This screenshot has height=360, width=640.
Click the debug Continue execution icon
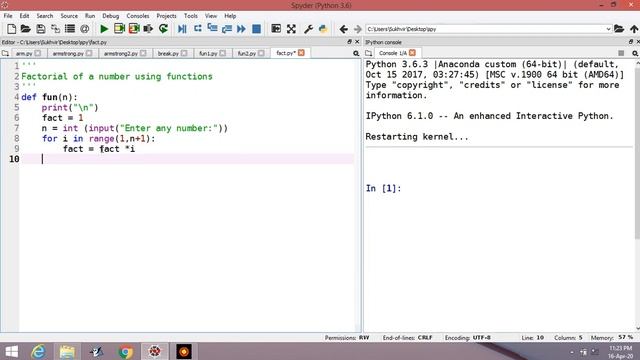click(241, 29)
